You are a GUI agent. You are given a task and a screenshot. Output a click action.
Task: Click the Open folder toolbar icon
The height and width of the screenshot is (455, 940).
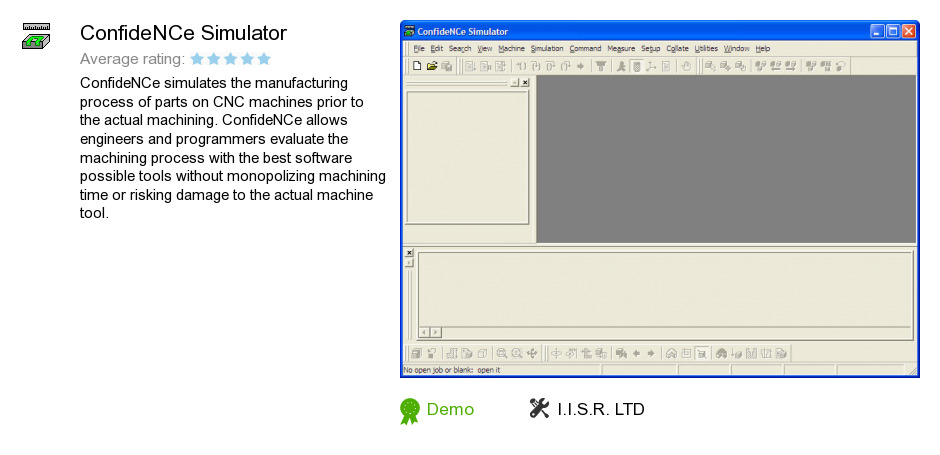point(432,66)
